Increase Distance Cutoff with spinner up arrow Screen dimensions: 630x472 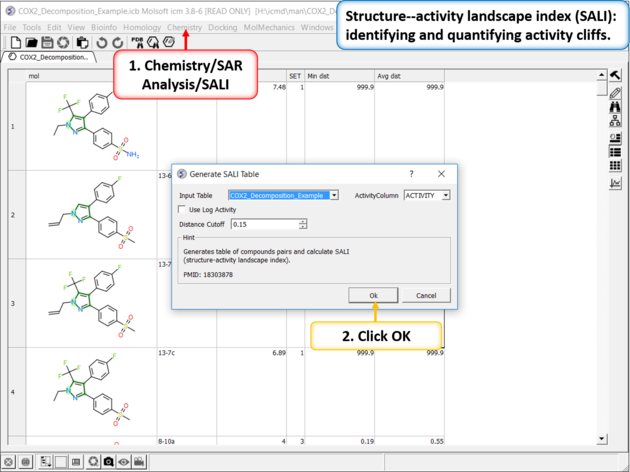pyautogui.click(x=303, y=221)
